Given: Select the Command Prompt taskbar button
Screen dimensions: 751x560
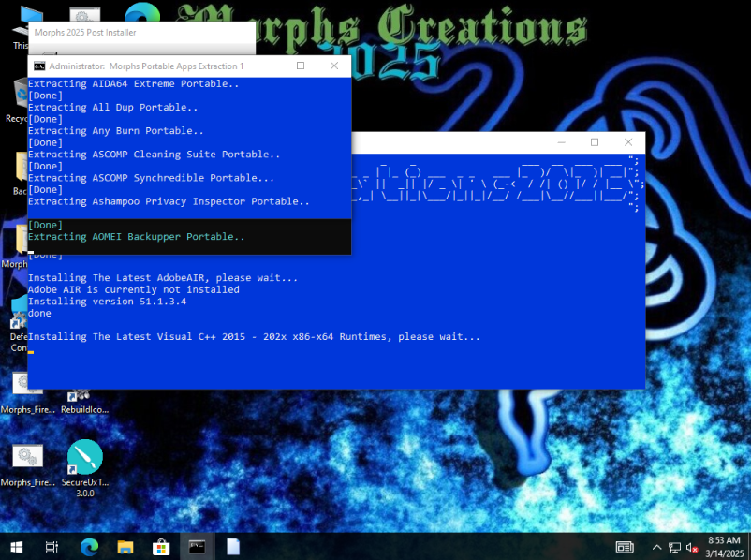Looking at the screenshot, I should tap(197, 547).
